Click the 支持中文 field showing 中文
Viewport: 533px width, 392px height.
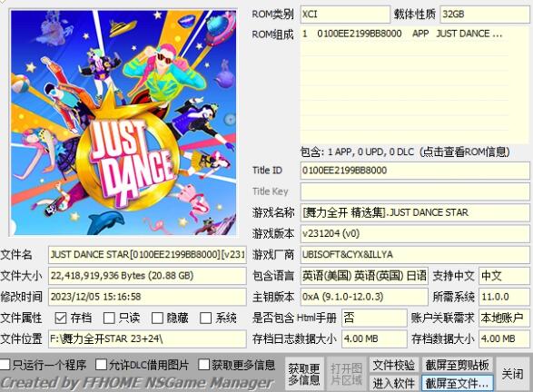pos(504,276)
